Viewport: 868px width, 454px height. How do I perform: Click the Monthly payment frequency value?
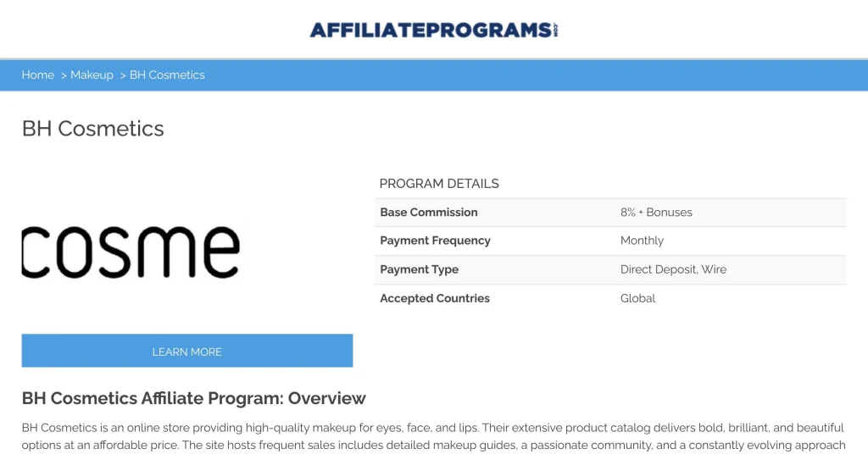click(642, 241)
